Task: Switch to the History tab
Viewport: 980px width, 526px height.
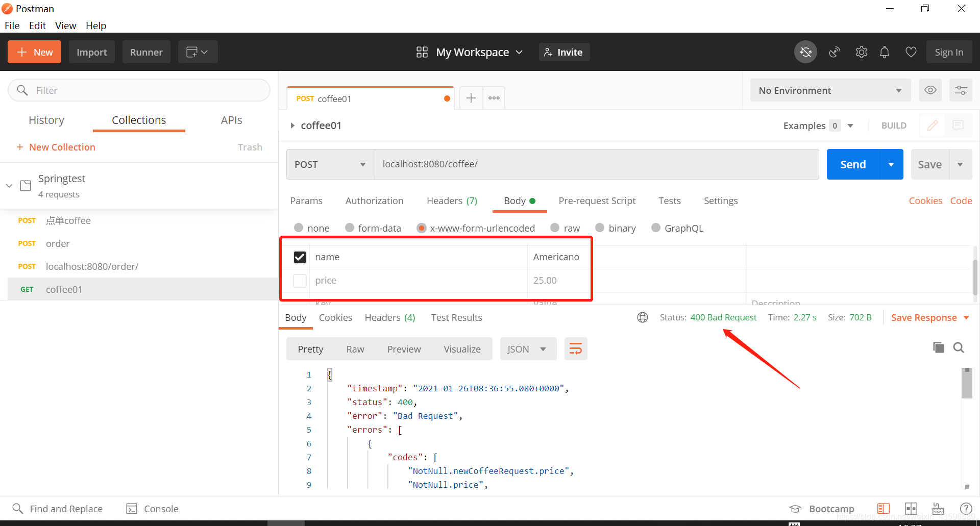Action: pyautogui.click(x=46, y=120)
